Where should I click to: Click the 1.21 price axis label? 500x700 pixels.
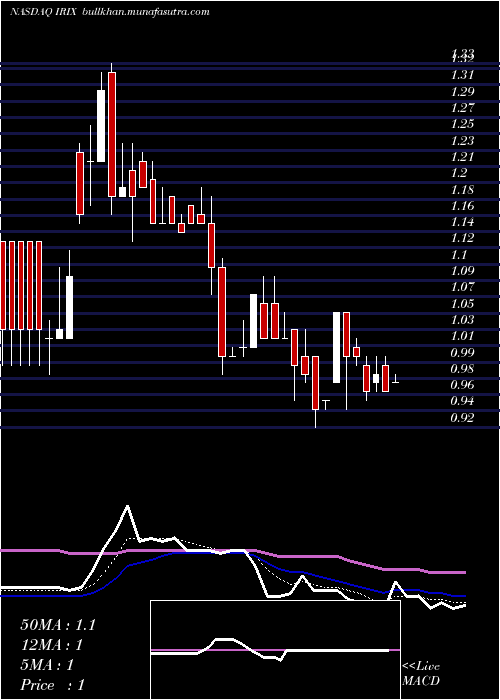click(x=462, y=157)
